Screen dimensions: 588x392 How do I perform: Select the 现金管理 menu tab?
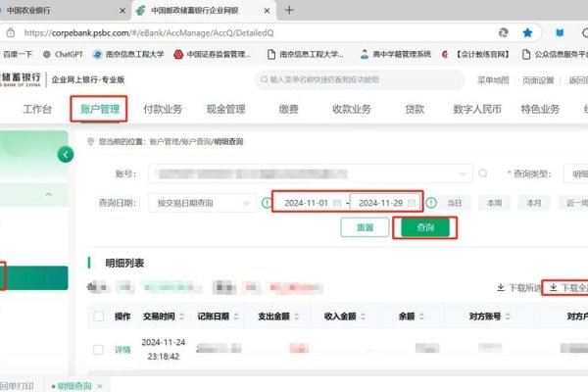[225, 109]
